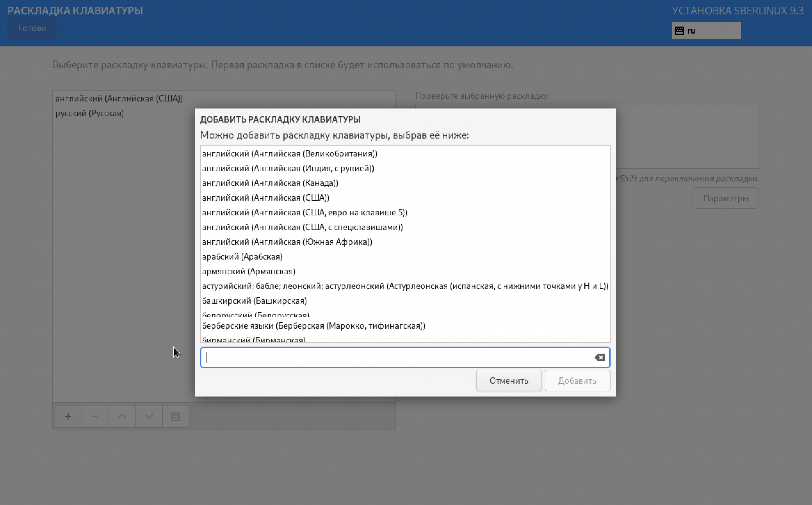Select берберские языки (Марокко, тифинагская) entry
This screenshot has height=505, width=812.
(x=313, y=326)
